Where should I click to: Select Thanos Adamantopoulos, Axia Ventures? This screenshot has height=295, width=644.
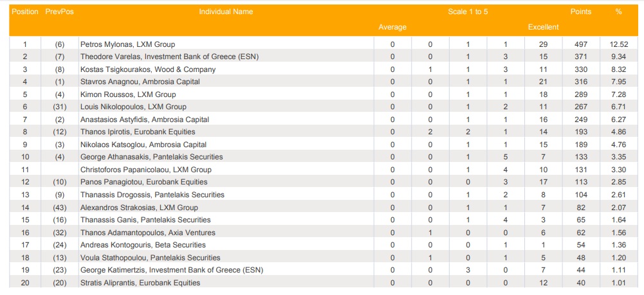coord(147,233)
